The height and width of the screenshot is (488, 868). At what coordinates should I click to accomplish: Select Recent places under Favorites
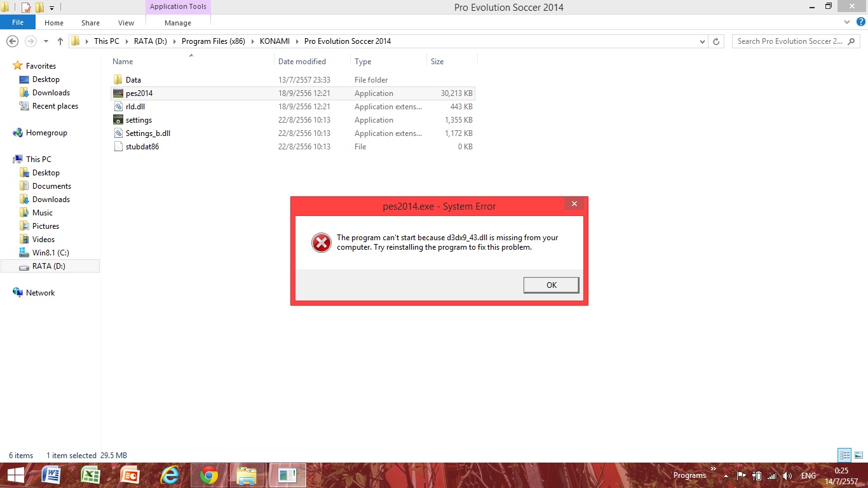pyautogui.click(x=55, y=106)
